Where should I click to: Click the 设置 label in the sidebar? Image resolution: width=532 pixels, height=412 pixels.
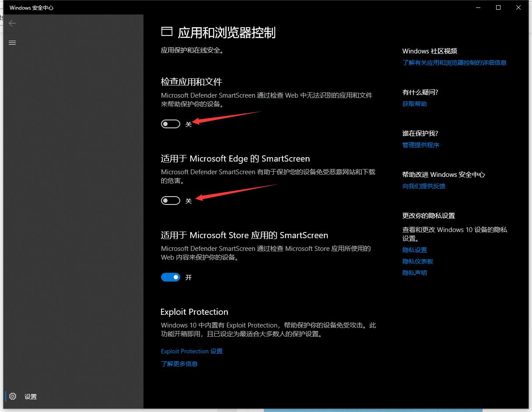[31, 397]
